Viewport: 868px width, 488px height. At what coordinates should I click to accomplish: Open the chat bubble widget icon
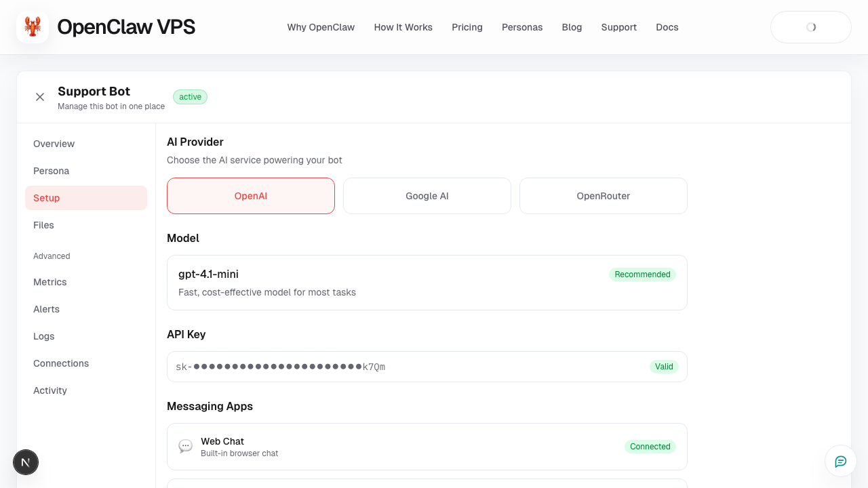[840, 462]
